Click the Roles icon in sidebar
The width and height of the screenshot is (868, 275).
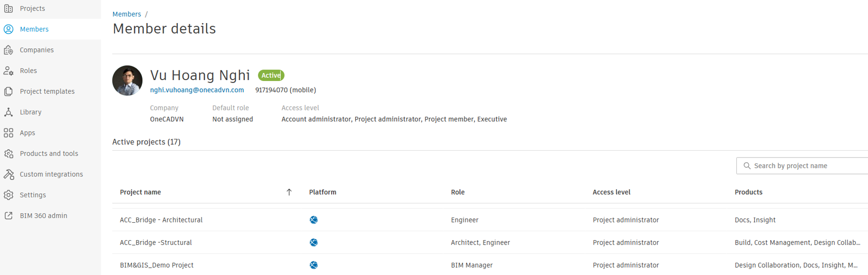tap(8, 70)
